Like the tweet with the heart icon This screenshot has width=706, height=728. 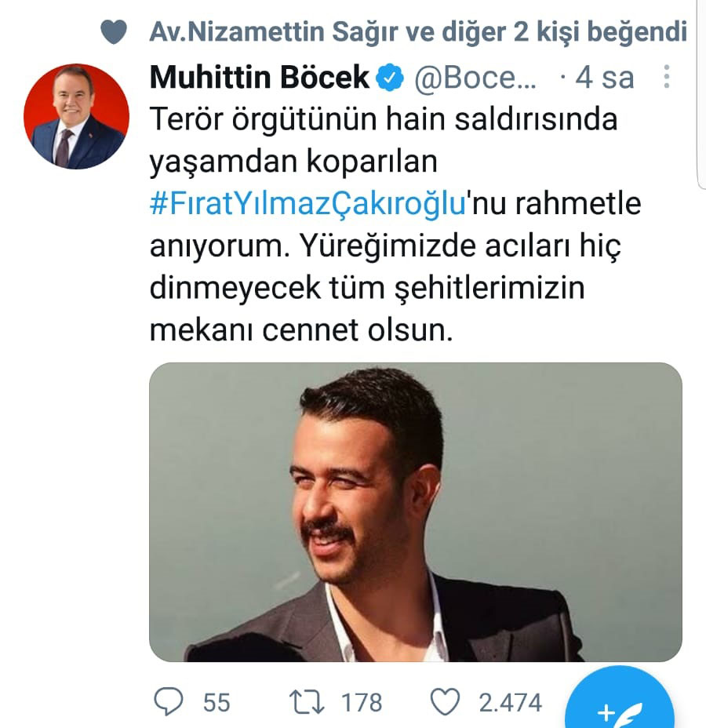447,701
